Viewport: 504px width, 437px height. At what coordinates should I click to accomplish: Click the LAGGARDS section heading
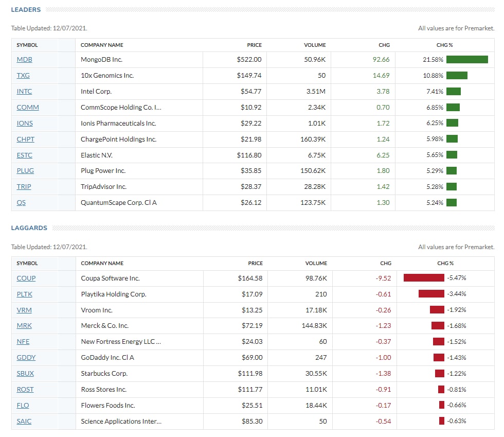29,228
